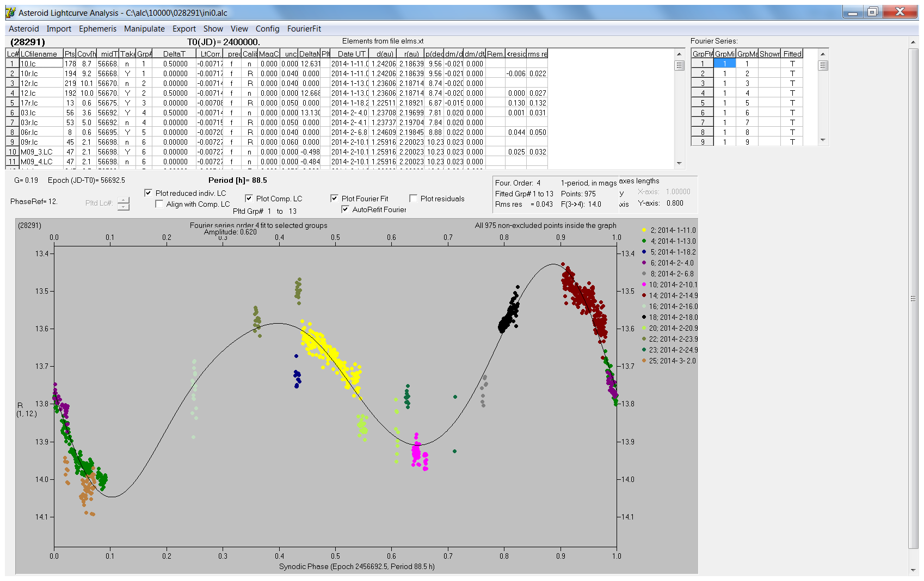
Task: Toggle Plot Comp. LC checkbox
Action: point(249,199)
